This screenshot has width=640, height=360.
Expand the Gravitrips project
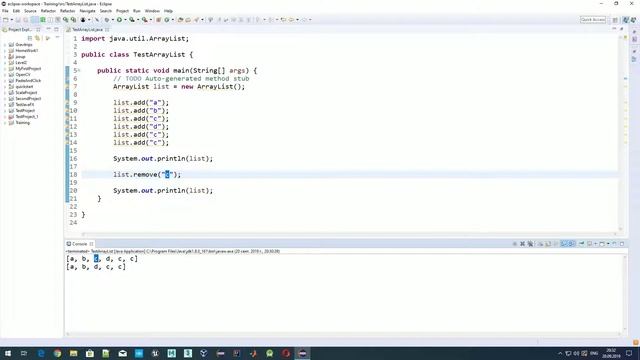tap(5, 44)
